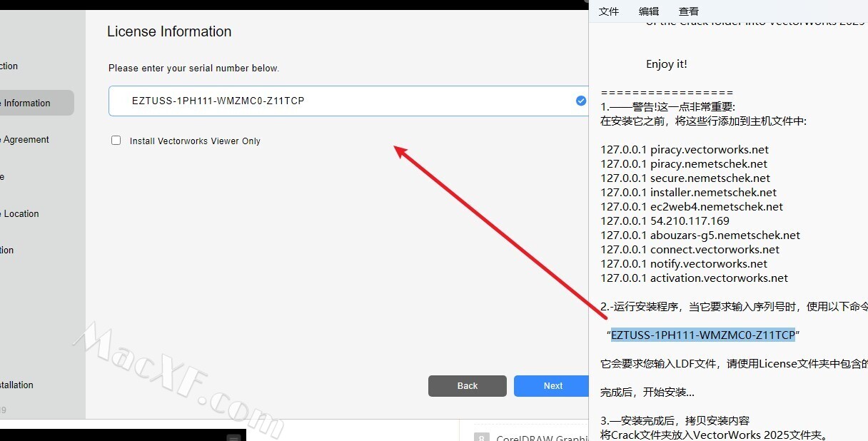The width and height of the screenshot is (868, 441).
Task: Click 'Please enter your serial number below.' text
Action: tap(193, 69)
